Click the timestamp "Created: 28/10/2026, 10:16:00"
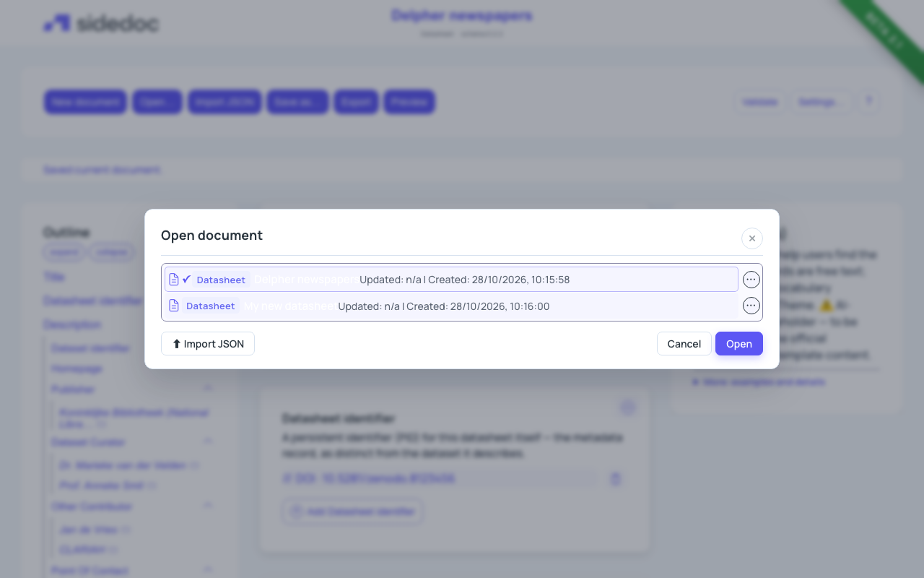 478,306
